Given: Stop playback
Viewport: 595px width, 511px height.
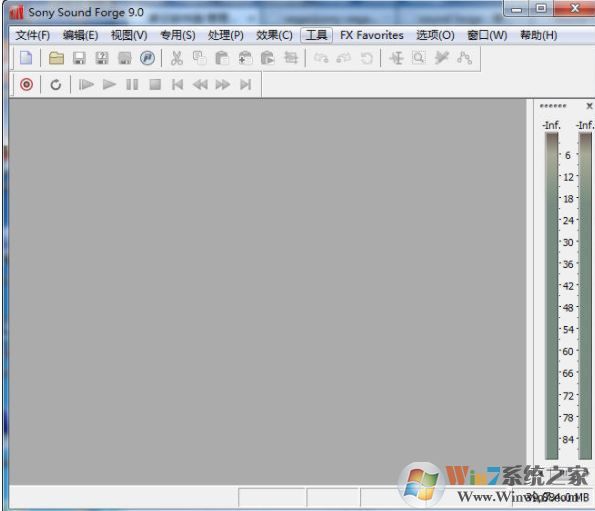Looking at the screenshot, I should pos(155,84).
